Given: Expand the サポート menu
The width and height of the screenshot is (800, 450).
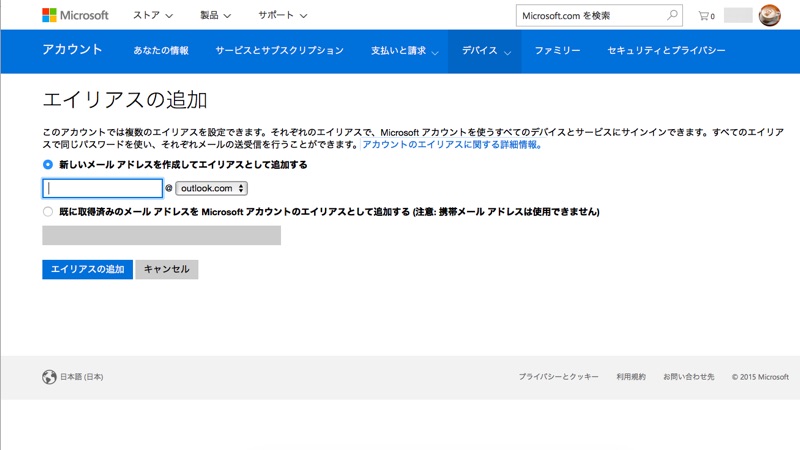Looking at the screenshot, I should click(x=282, y=15).
